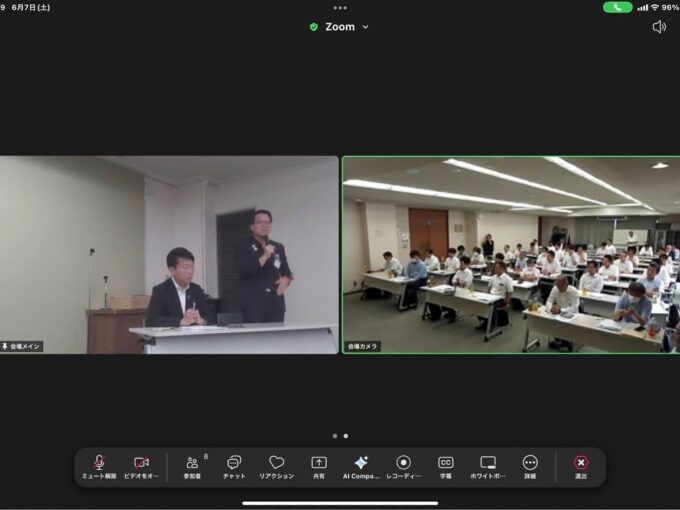Start screen sharing (共有)
Screen dimensions: 680x510
coord(319,465)
